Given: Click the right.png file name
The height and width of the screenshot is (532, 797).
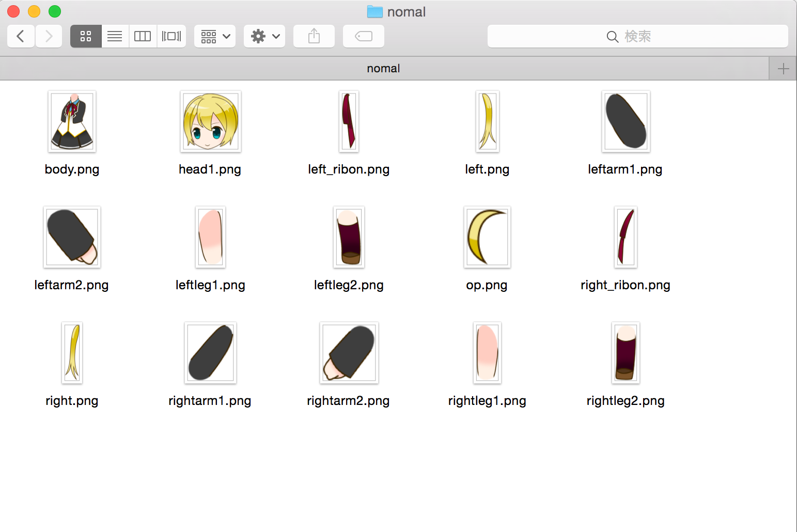Looking at the screenshot, I should click(x=72, y=401).
